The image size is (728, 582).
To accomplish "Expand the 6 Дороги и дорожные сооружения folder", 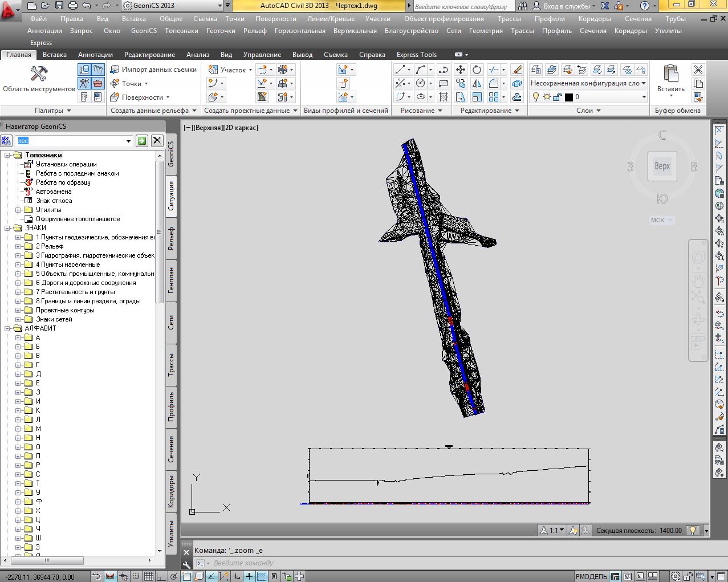I will point(18,283).
